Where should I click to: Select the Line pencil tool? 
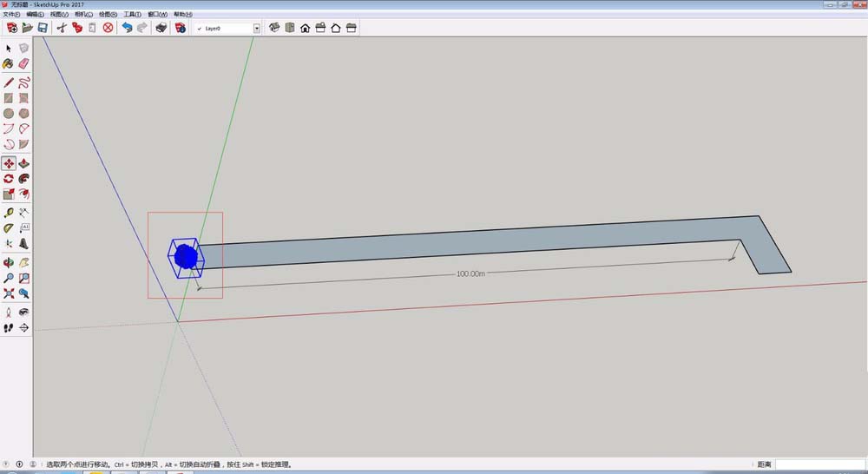(9, 83)
